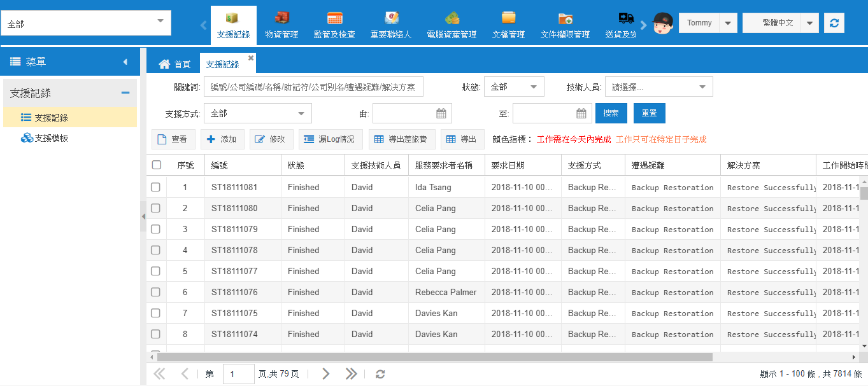Select 支援模板 in the sidebar menu
This screenshot has width=868, height=388.
pyautogui.click(x=51, y=138)
